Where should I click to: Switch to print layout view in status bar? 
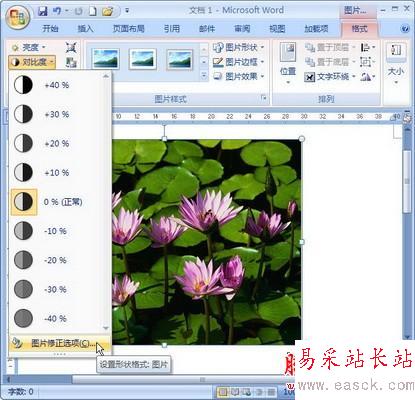223,391
